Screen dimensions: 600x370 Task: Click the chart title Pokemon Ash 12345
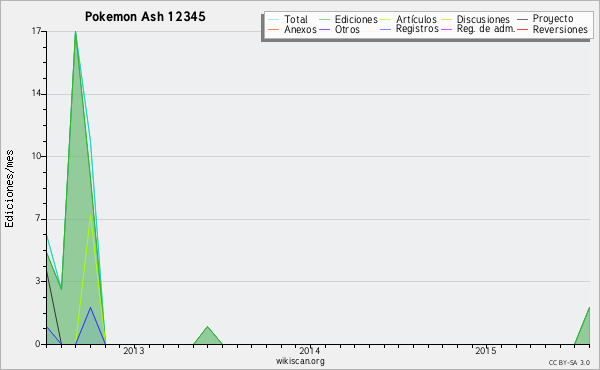(145, 16)
